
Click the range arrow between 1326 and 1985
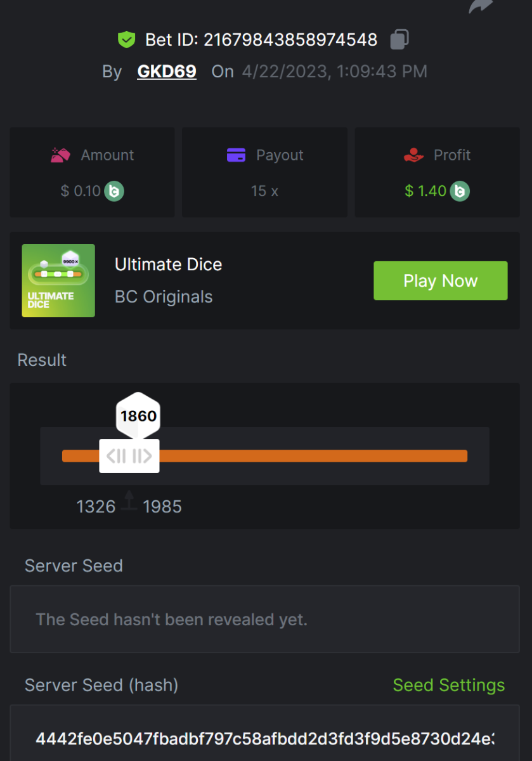point(129,501)
